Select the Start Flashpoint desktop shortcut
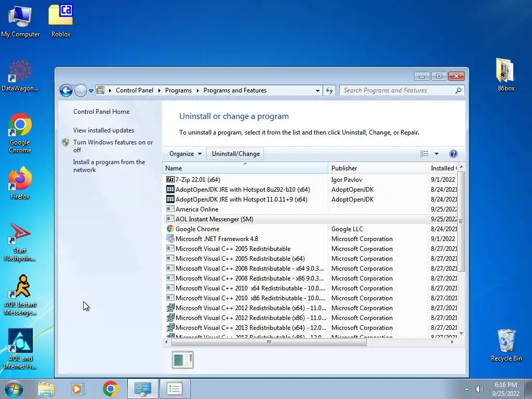 click(20, 242)
